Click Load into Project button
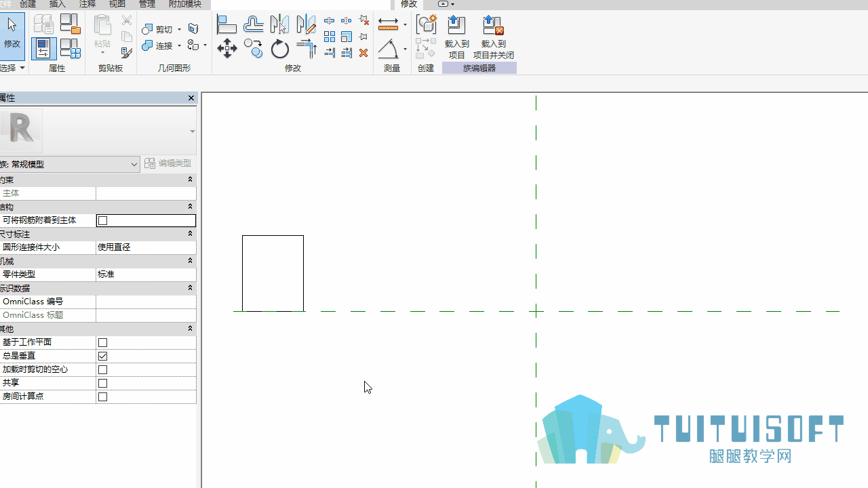The height and width of the screenshot is (488, 868). click(x=456, y=37)
